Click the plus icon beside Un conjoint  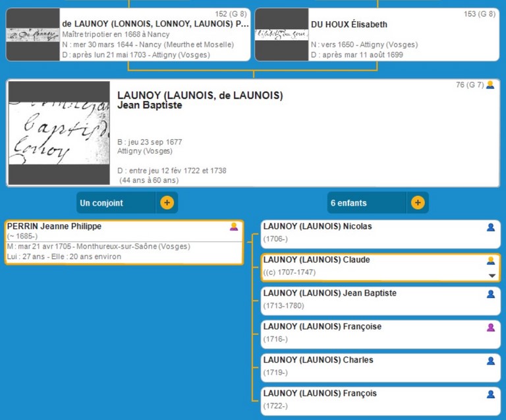pos(167,202)
